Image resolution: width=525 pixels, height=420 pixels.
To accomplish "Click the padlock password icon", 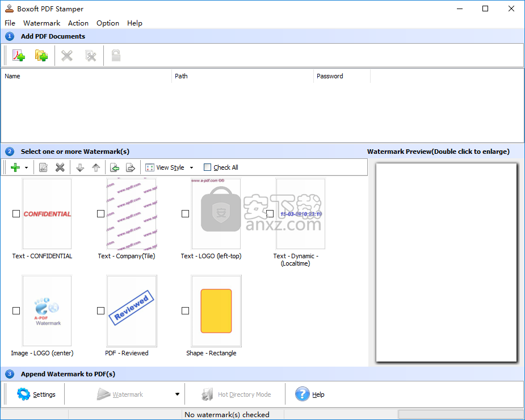I will click(116, 55).
